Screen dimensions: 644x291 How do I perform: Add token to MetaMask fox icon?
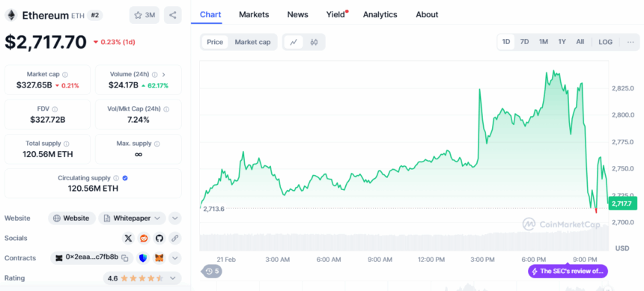[159, 258]
